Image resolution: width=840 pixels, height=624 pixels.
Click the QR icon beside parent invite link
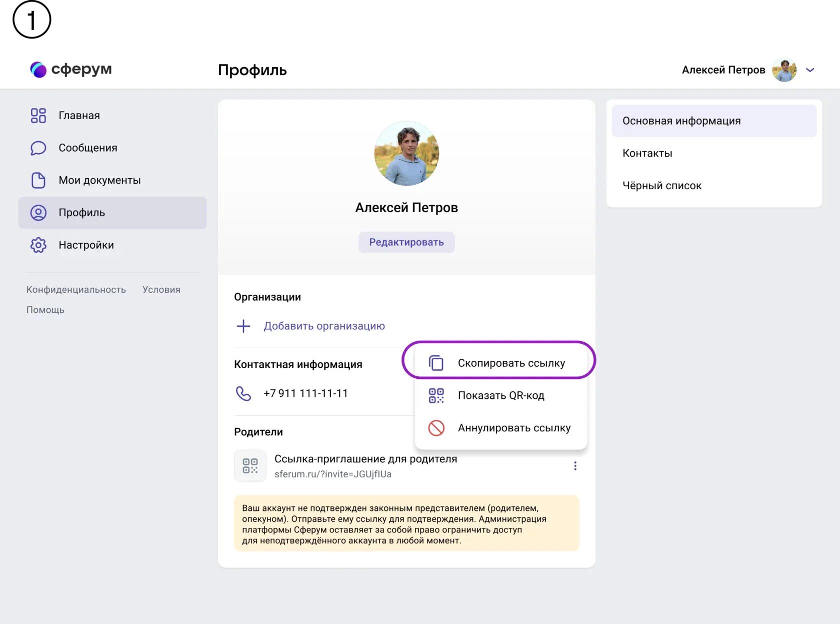click(250, 466)
